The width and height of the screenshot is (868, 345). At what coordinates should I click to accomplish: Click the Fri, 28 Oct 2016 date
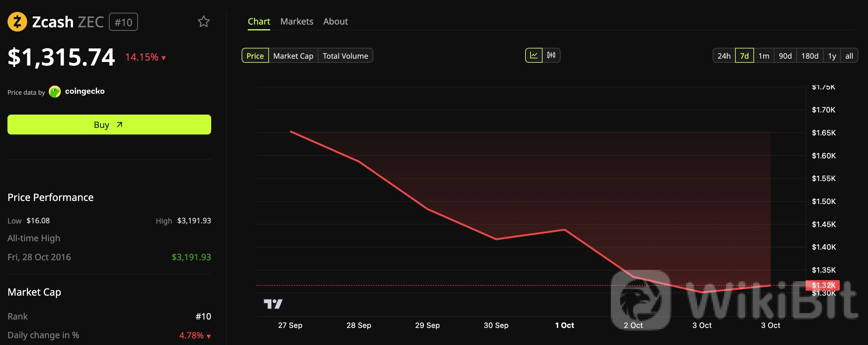pos(39,257)
